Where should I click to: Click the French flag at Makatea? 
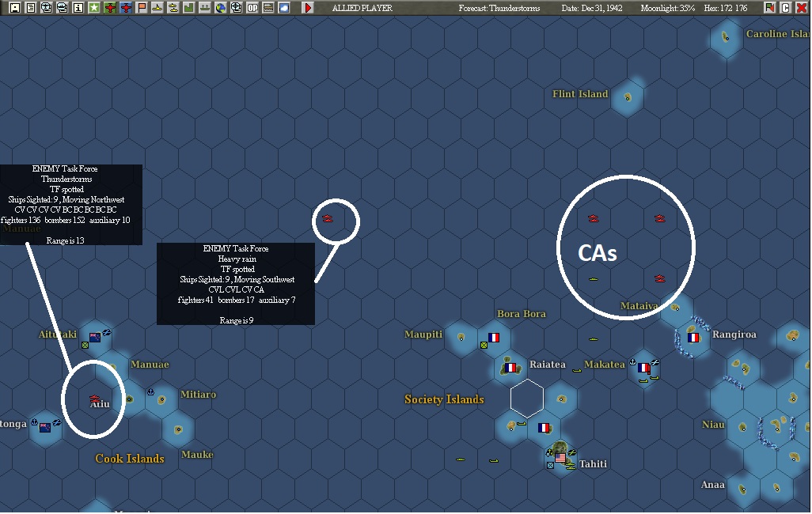[643, 368]
